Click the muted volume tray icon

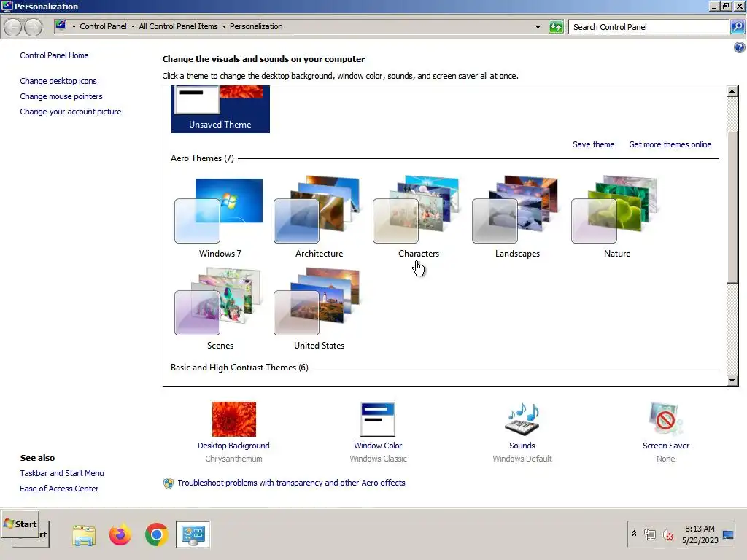[x=667, y=534]
